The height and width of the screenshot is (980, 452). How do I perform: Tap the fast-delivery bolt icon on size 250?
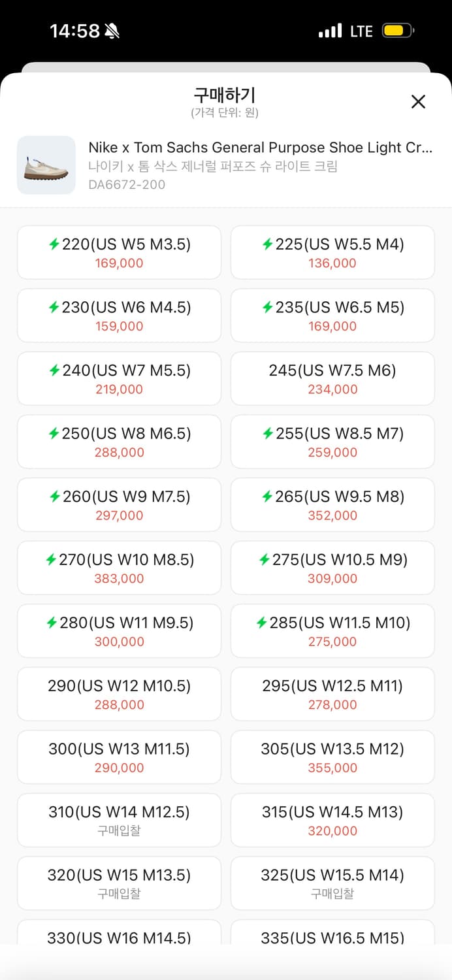[x=54, y=434]
